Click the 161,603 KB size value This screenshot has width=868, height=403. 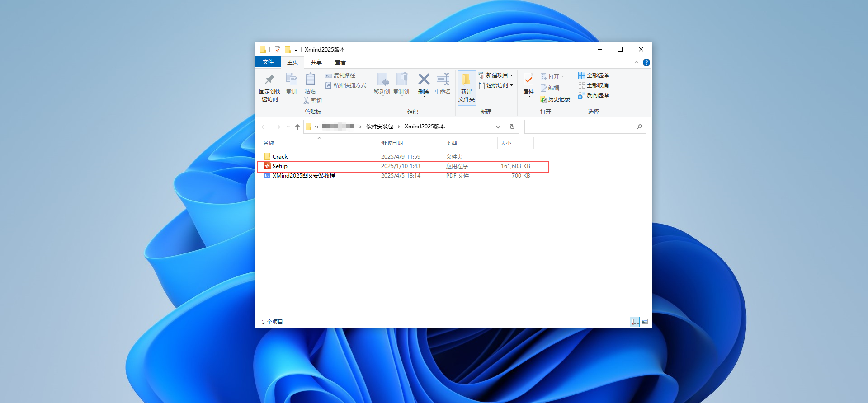[x=515, y=166]
